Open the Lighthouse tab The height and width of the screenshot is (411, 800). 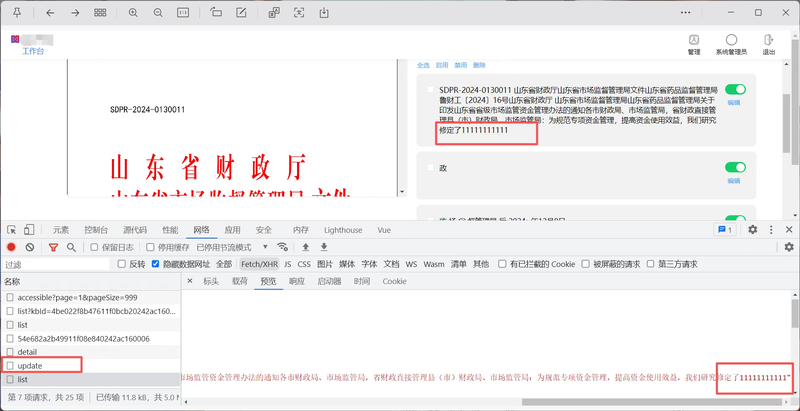[x=343, y=230]
